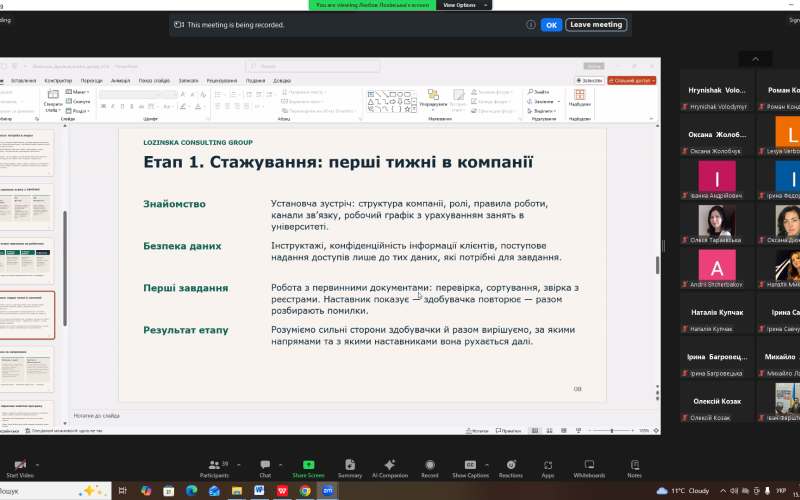The height and width of the screenshot is (500, 800).
Task: Open the Slide Show (Показ слайдів) tab
Action: click(154, 81)
